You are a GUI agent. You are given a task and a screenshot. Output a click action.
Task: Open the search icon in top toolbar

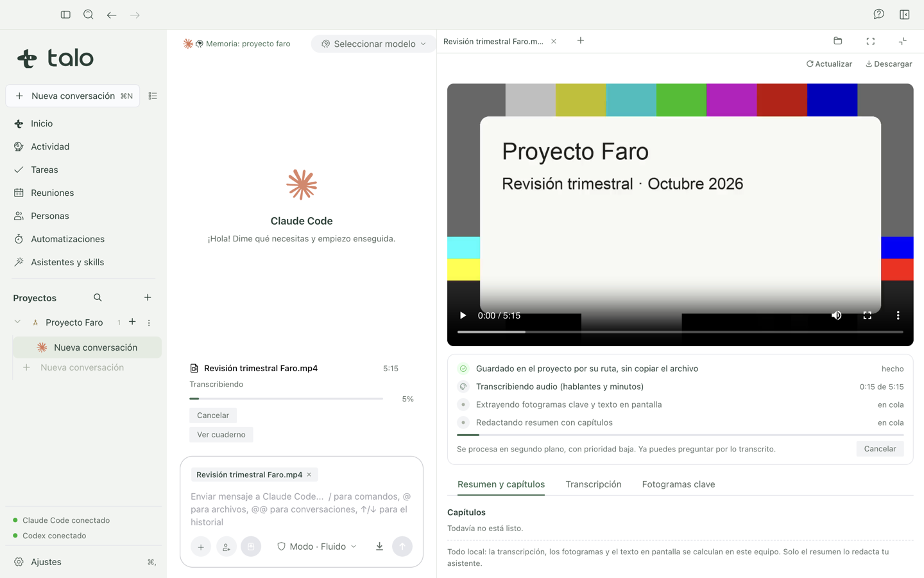coord(89,15)
